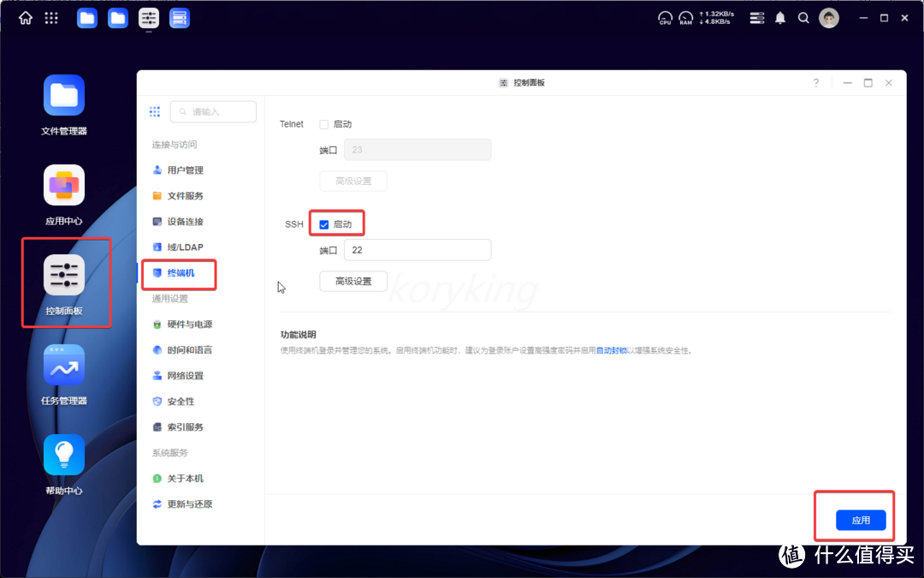Viewport: 924px width, 578px height.
Task: Open the 帮助中心 desktop icon
Action: coord(64,455)
